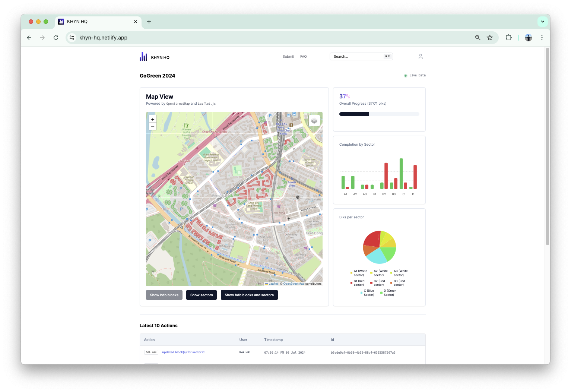Click the cyan slice of pie chart

pos(377,256)
